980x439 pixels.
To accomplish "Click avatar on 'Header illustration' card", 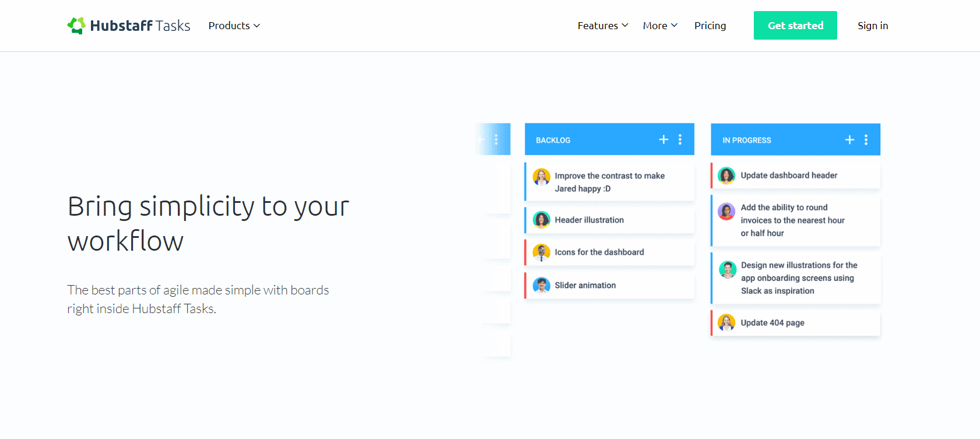I will [542, 220].
